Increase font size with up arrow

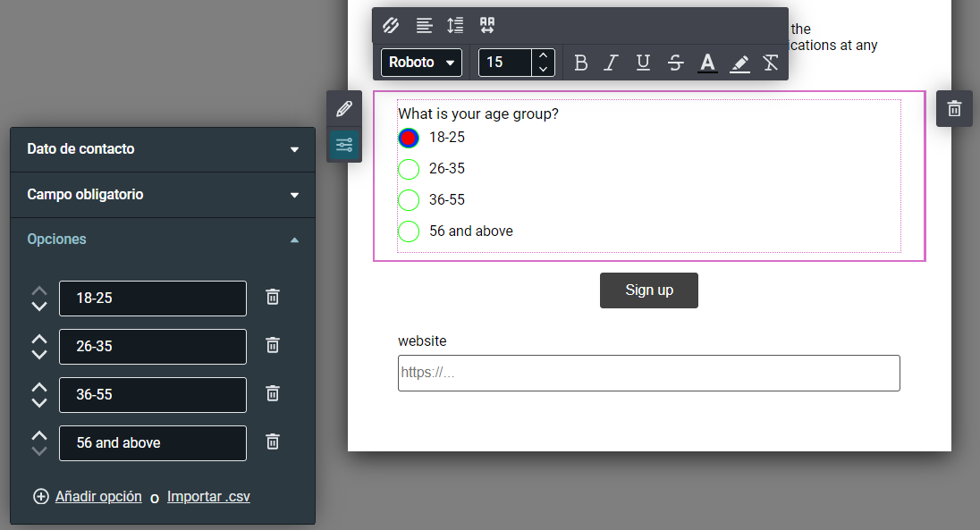click(x=543, y=55)
